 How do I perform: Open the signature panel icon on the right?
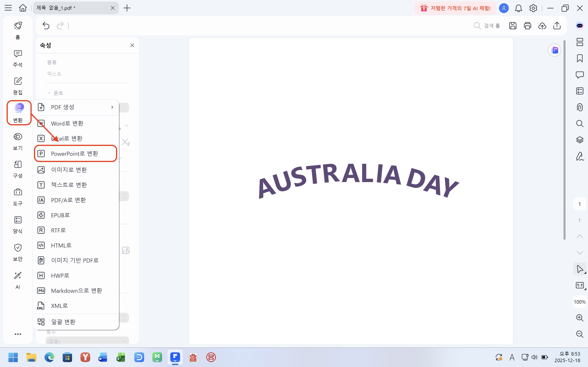(x=580, y=157)
